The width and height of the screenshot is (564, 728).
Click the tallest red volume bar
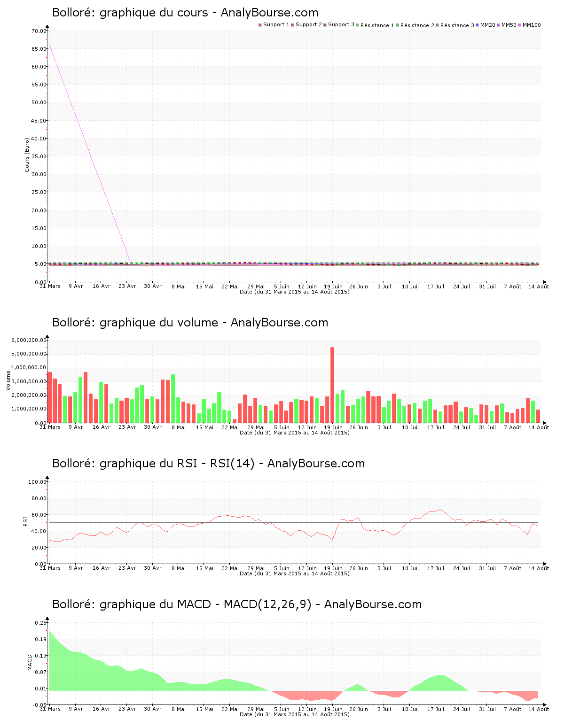pyautogui.click(x=332, y=384)
